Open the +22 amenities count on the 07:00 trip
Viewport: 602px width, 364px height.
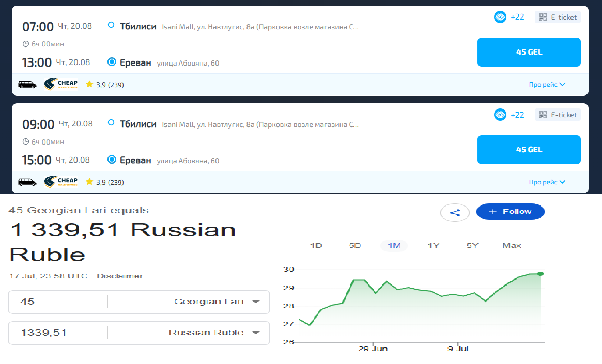(517, 17)
